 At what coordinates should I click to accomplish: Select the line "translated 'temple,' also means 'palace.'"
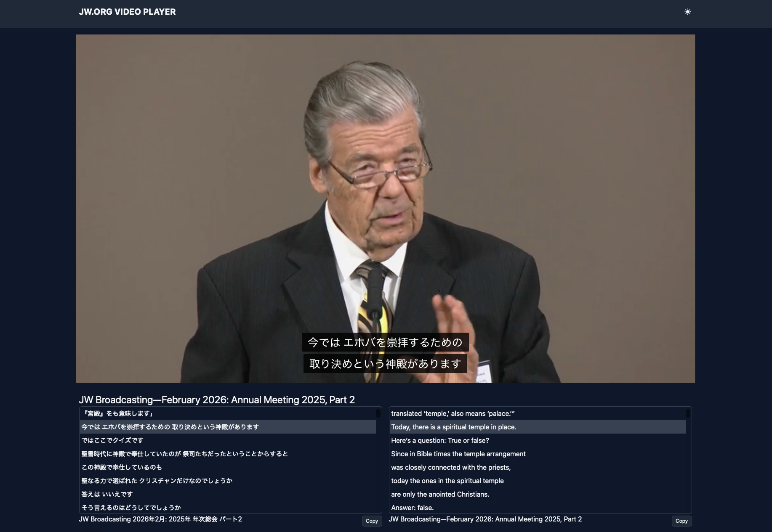(x=453, y=413)
